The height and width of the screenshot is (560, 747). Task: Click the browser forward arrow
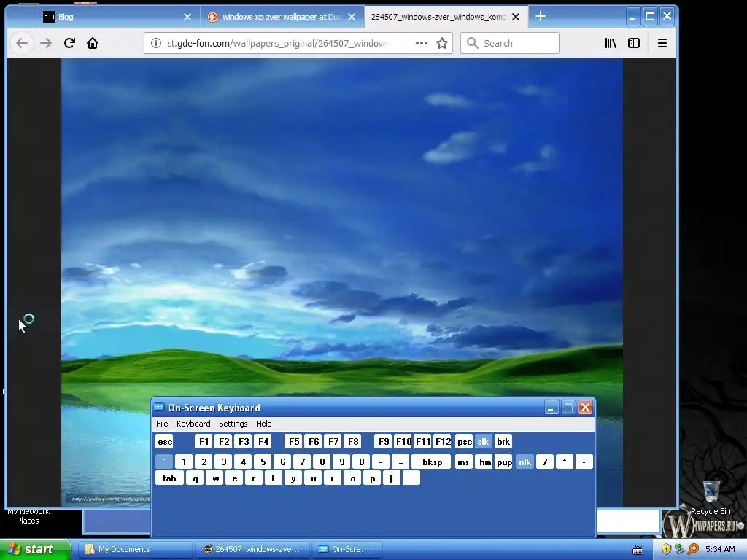tap(46, 43)
